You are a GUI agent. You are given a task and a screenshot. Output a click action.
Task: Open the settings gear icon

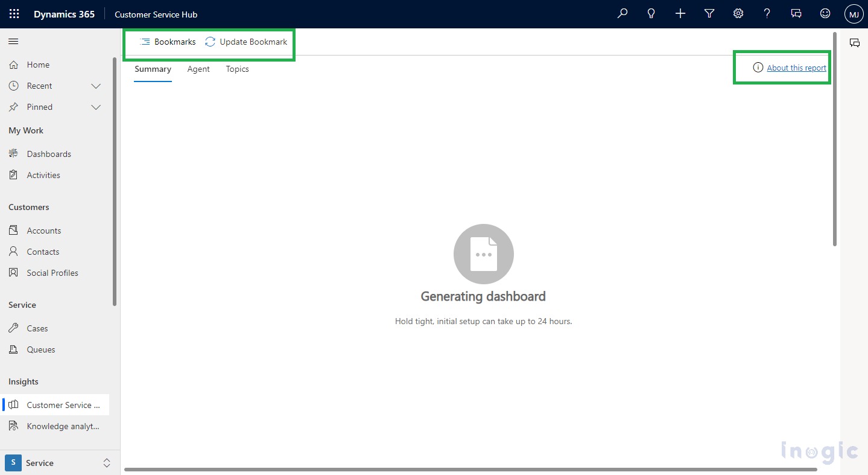(x=738, y=13)
